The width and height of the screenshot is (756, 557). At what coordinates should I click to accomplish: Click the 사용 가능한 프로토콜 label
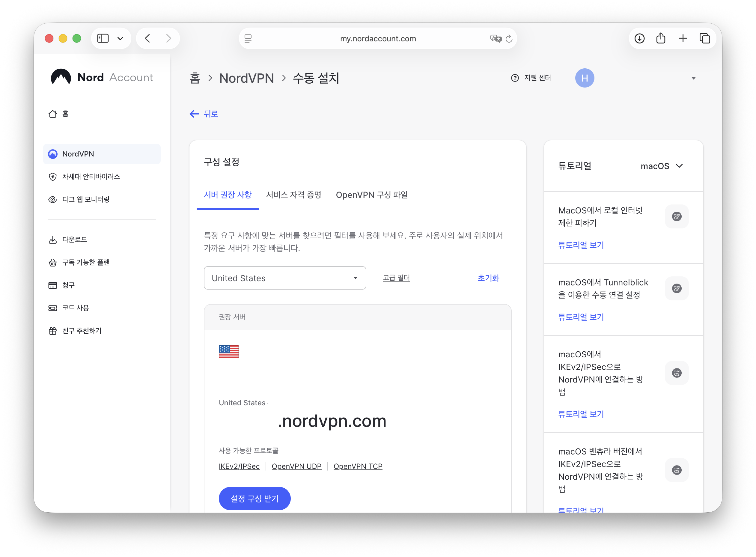coord(249,451)
